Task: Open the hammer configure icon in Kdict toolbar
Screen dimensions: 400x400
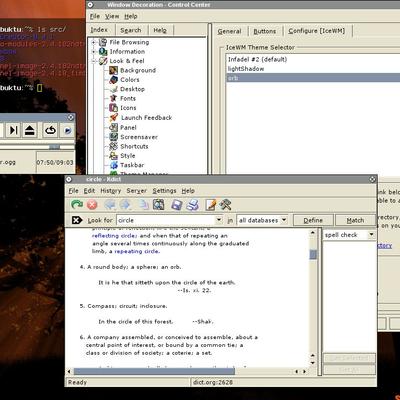Action: [x=226, y=205]
